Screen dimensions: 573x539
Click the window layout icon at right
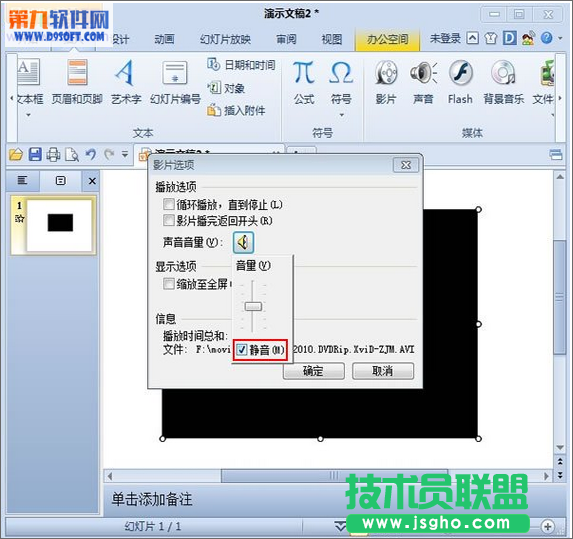556,155
